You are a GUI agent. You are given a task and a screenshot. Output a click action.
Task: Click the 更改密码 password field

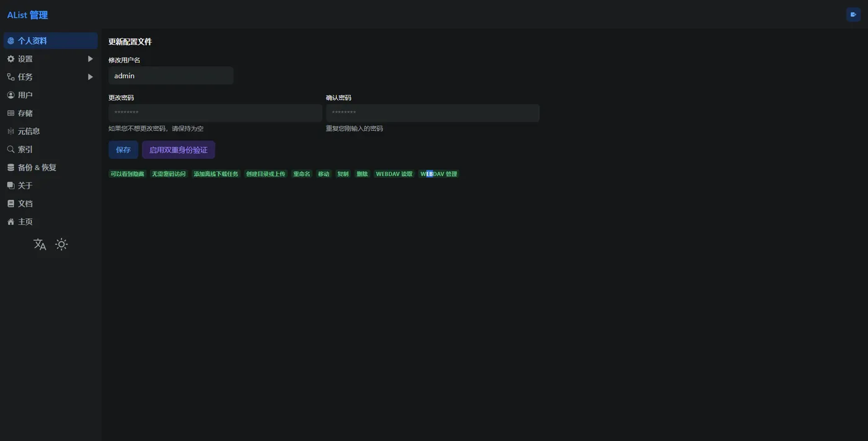pos(215,113)
